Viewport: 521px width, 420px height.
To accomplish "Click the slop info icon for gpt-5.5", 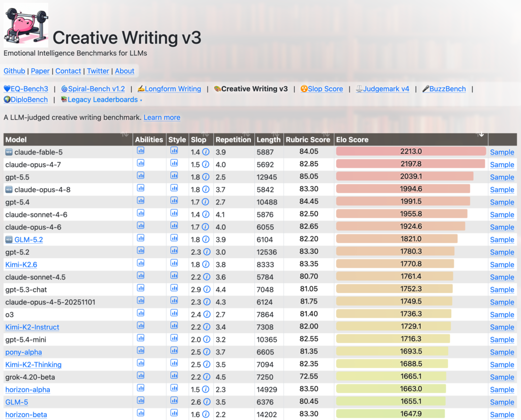I will [206, 177].
